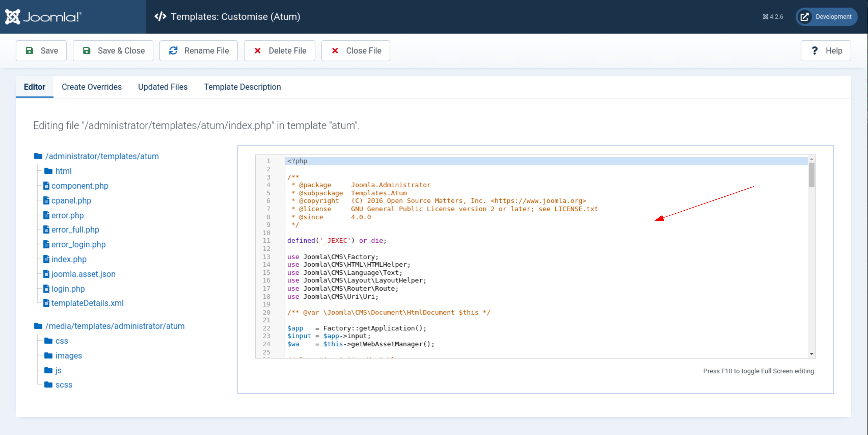868x435 pixels.
Task: Click Close File button
Action: click(356, 50)
